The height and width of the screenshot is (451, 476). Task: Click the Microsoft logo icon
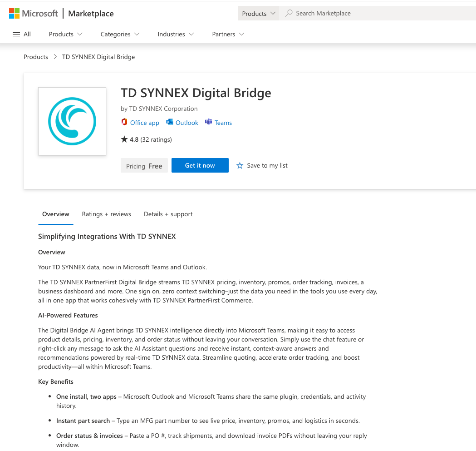[15, 13]
